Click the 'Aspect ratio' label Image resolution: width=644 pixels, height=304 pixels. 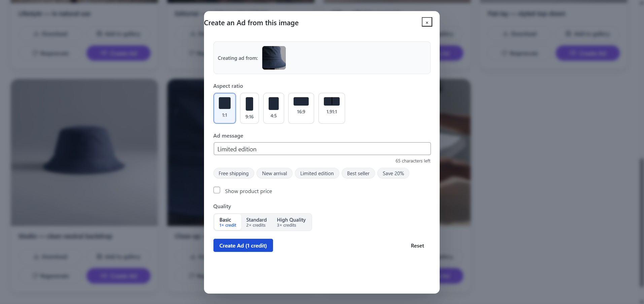click(x=228, y=86)
